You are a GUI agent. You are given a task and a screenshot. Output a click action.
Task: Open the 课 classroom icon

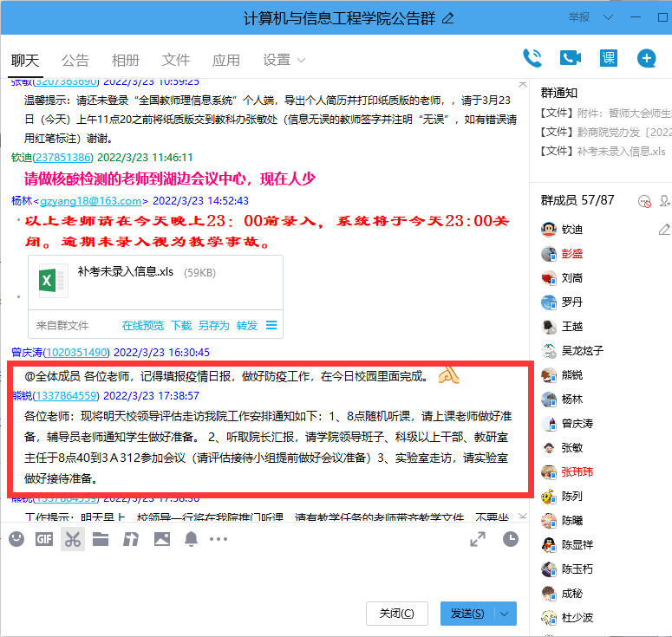coord(609,58)
